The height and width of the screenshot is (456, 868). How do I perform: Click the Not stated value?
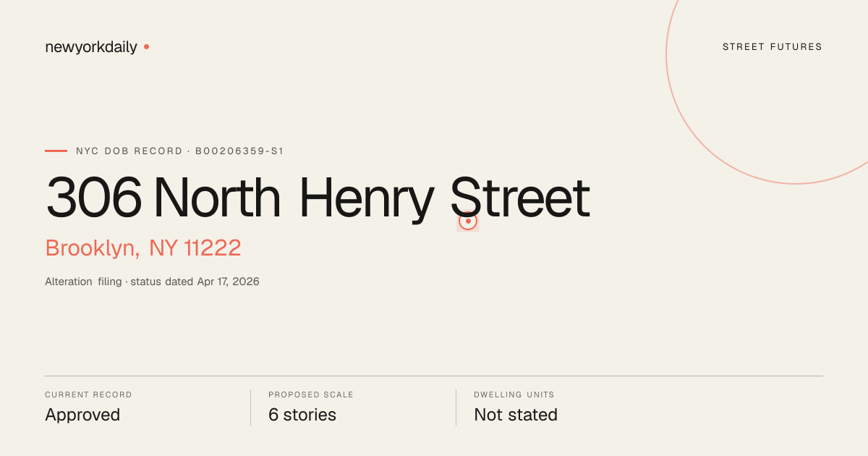(x=516, y=415)
